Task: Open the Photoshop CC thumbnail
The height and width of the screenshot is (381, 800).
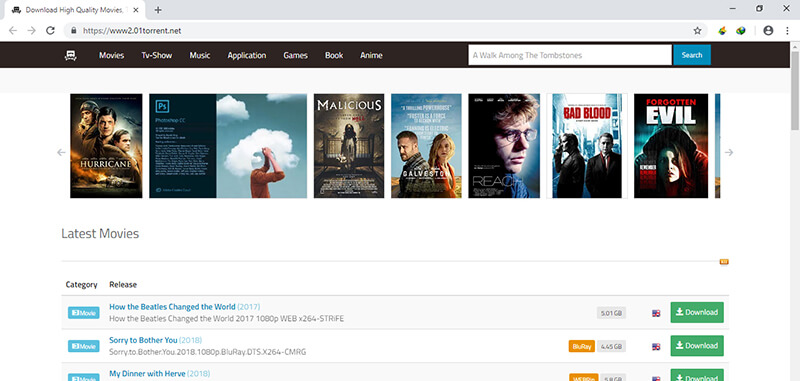Action: [x=228, y=146]
